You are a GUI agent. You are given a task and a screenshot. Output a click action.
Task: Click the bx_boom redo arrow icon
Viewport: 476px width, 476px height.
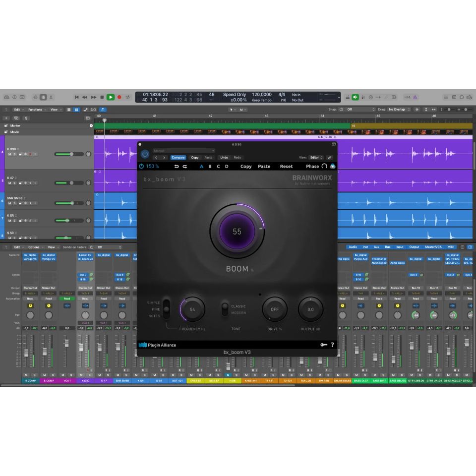(184, 167)
